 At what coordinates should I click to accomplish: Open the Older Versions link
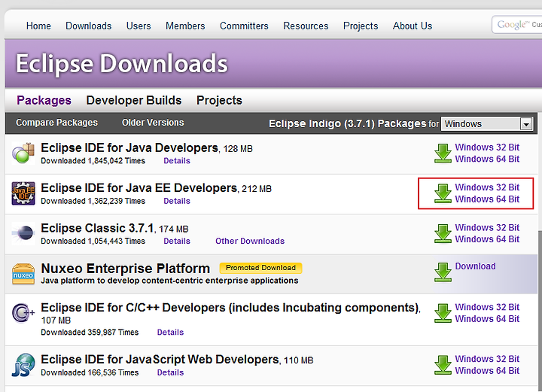point(153,123)
